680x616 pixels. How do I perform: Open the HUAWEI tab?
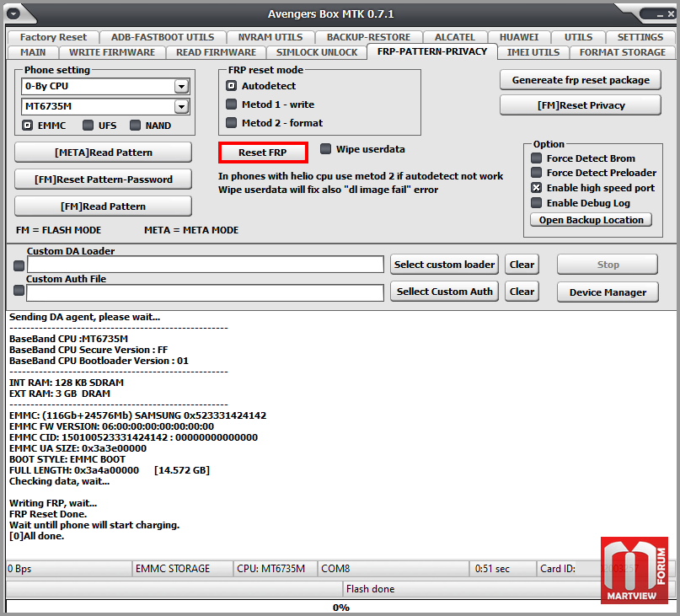(x=519, y=37)
